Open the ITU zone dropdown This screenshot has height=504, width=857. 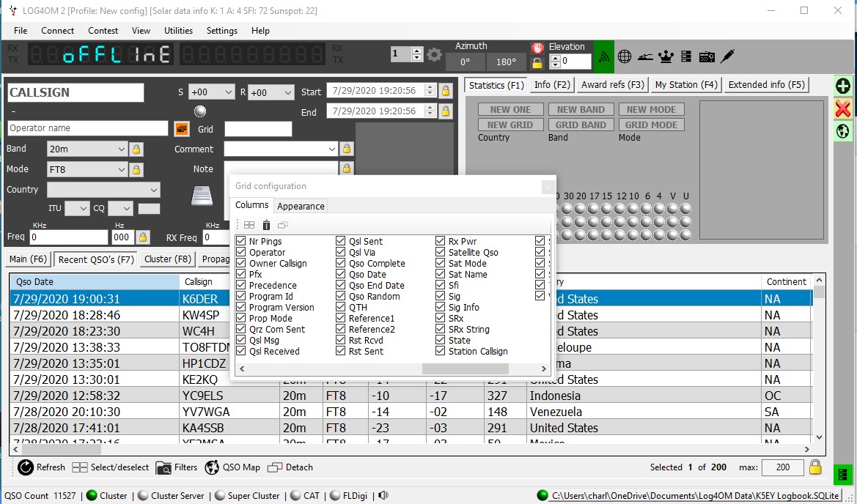point(77,209)
